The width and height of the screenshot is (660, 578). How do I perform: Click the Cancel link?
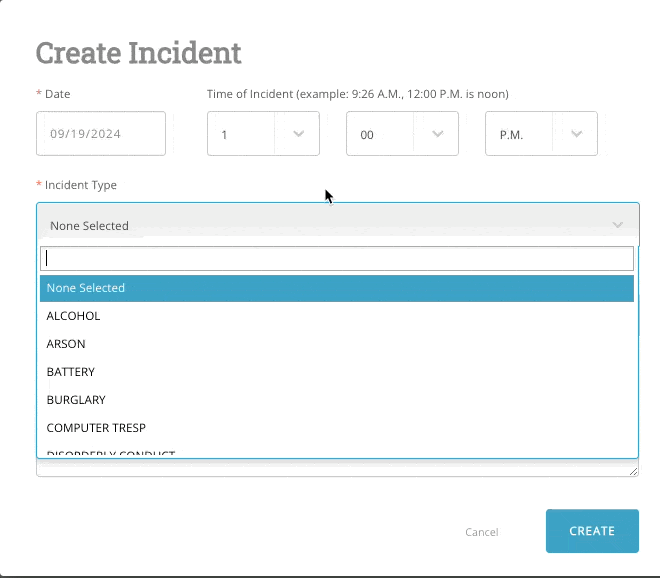481,532
